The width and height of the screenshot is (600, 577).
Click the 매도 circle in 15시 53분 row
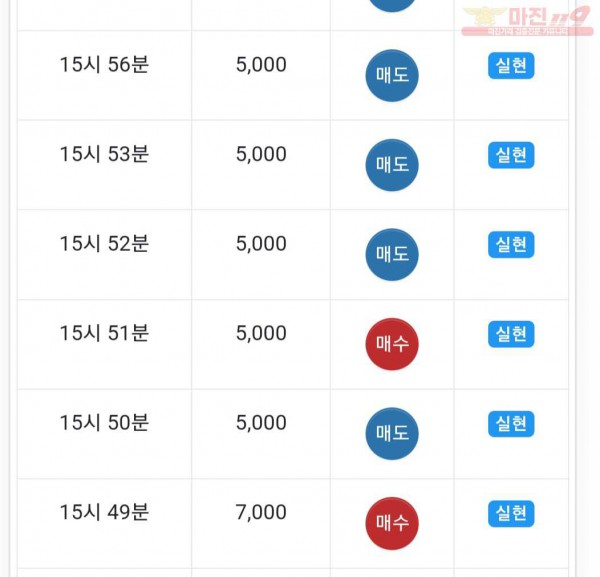(392, 165)
